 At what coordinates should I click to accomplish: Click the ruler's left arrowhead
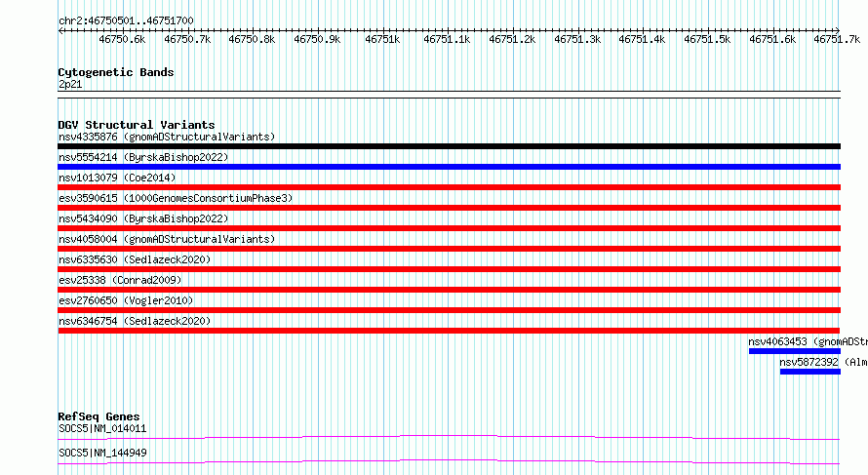coord(60,30)
